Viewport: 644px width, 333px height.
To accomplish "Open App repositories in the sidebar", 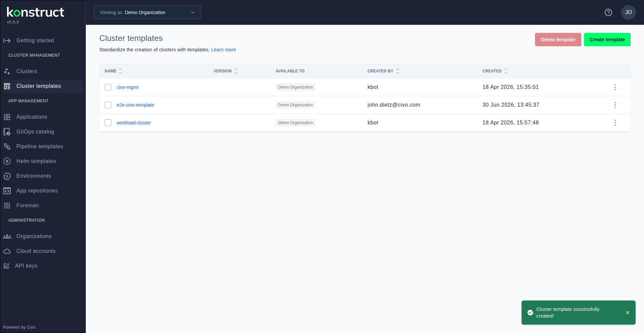I will [x=43, y=191].
